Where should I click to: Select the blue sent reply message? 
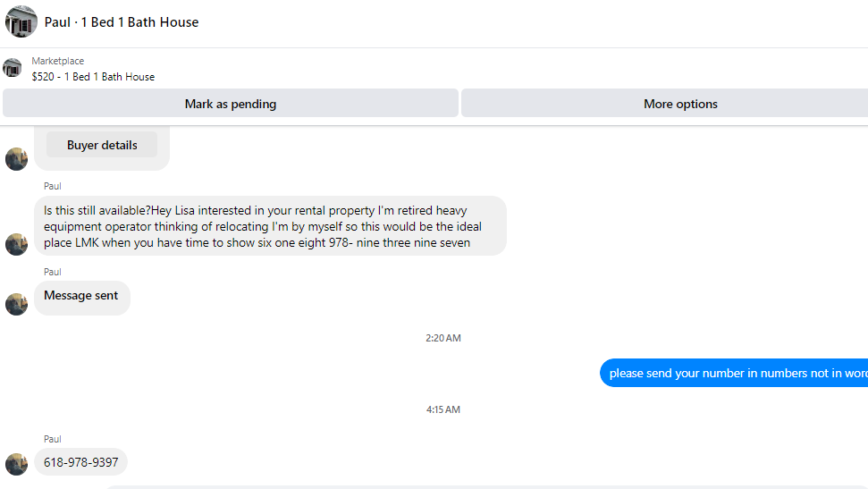pos(734,374)
